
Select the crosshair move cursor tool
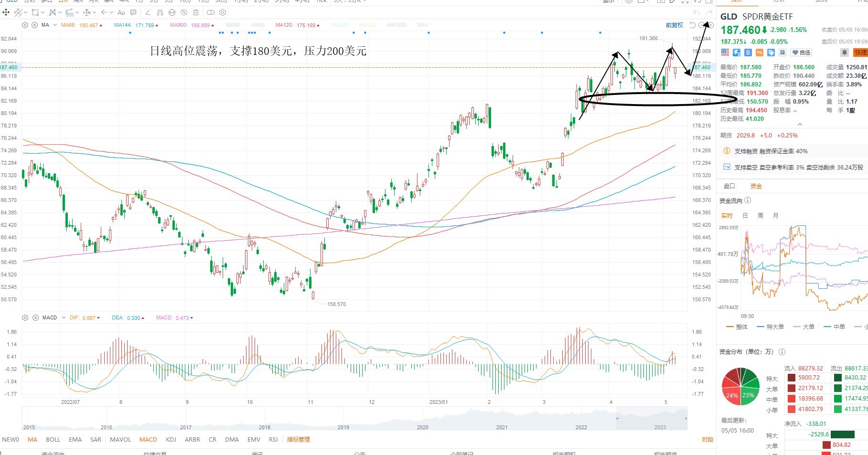click(x=6, y=12)
